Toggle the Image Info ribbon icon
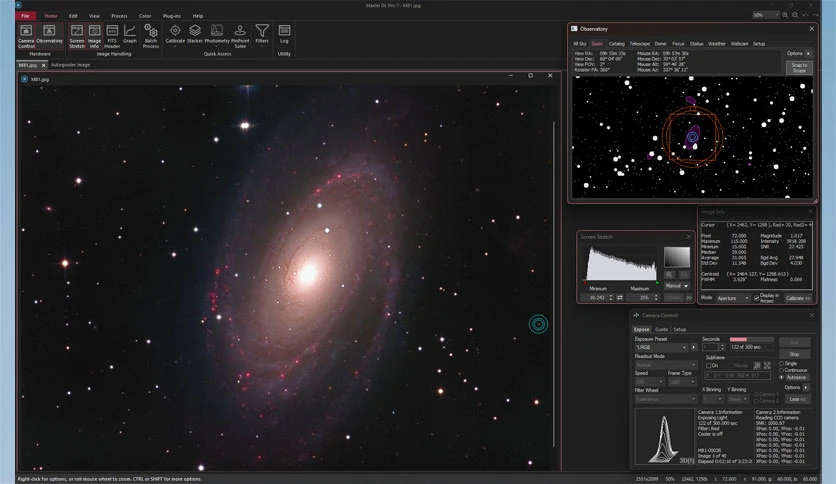 94,35
